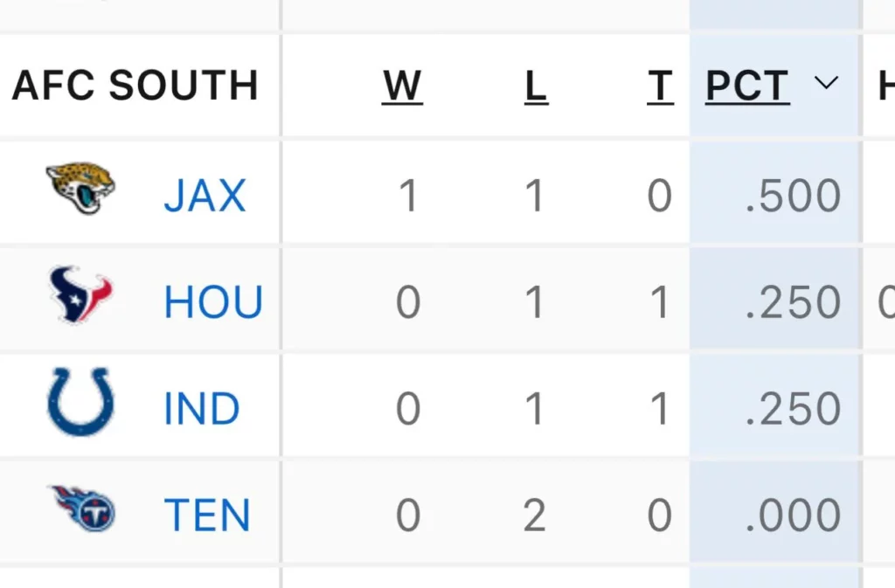
Task: Click the Indianapolis Colts horseshoe logo
Action: pos(80,402)
